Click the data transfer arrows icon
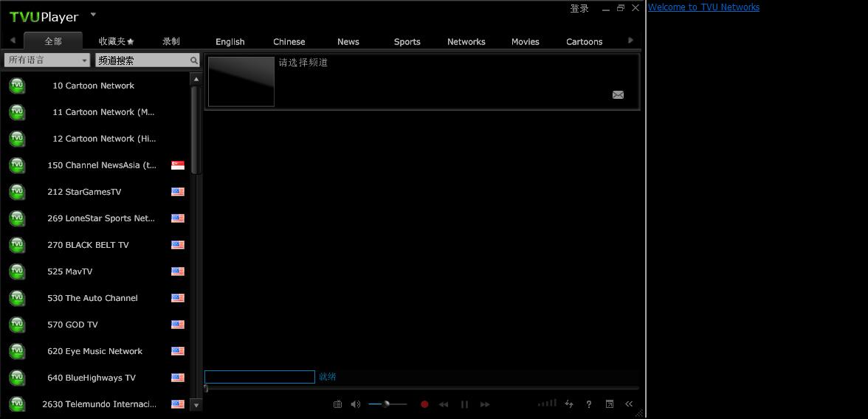The height and width of the screenshot is (419, 868). pos(568,404)
